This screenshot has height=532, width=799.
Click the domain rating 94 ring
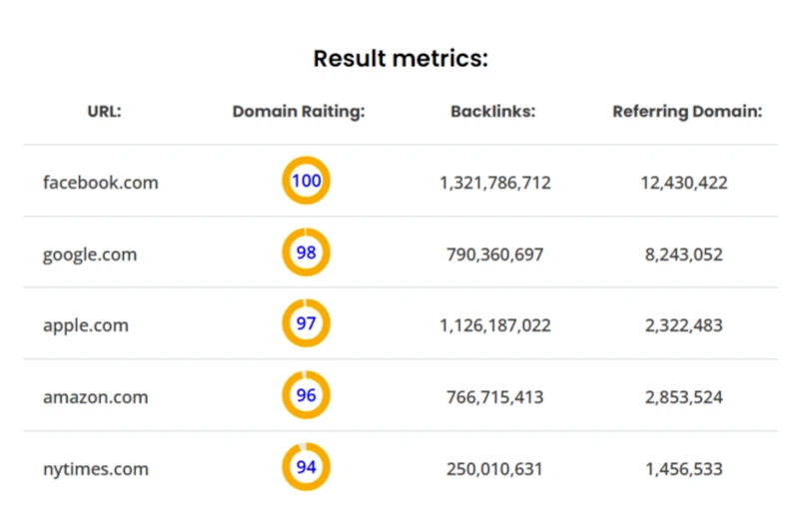point(307,466)
